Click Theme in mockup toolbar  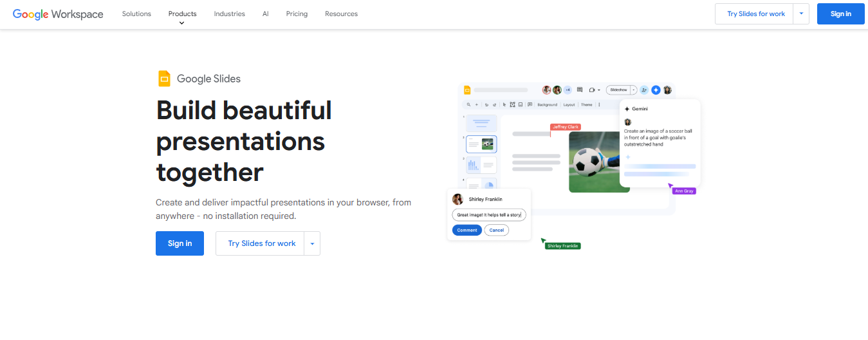click(x=586, y=105)
